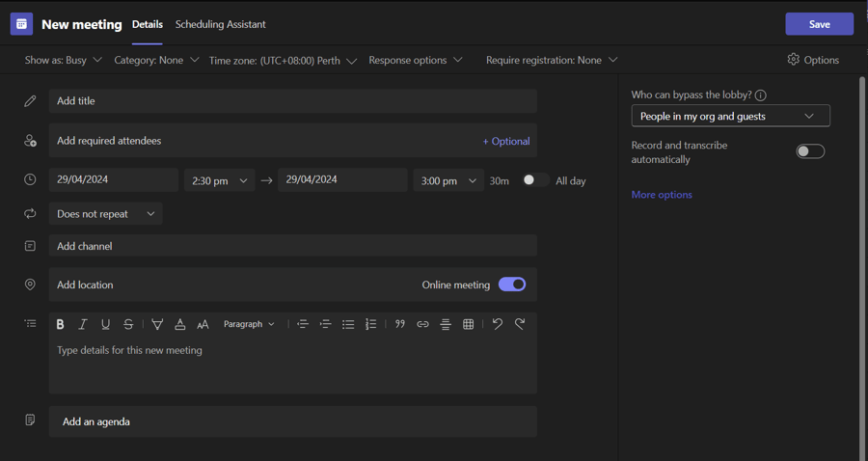
Task: Click the + Optional attendees link
Action: point(506,141)
